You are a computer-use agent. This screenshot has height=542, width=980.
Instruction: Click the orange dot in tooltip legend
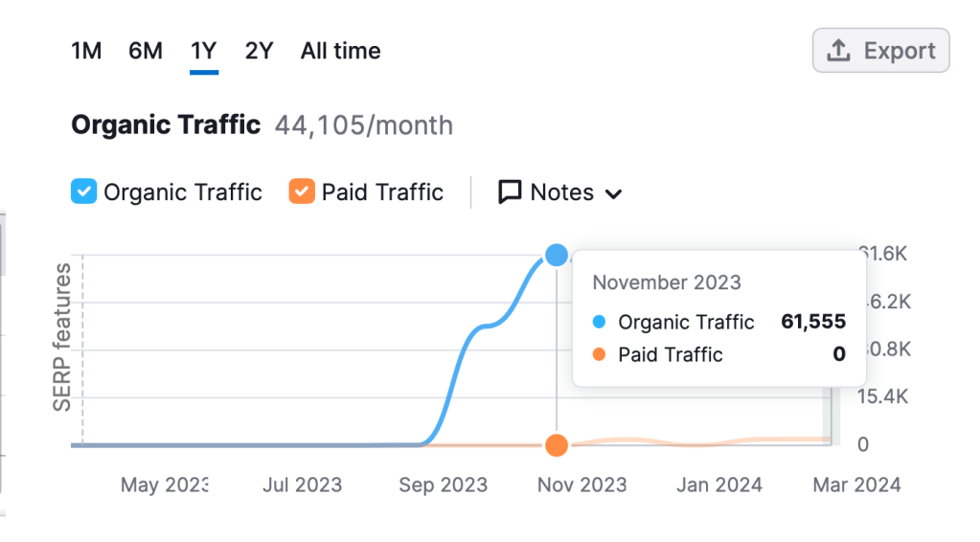click(x=600, y=355)
